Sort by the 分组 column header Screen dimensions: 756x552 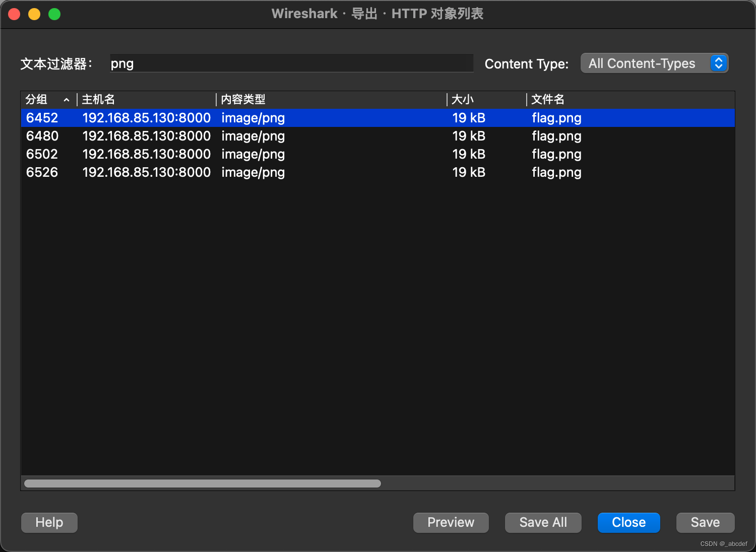48,100
